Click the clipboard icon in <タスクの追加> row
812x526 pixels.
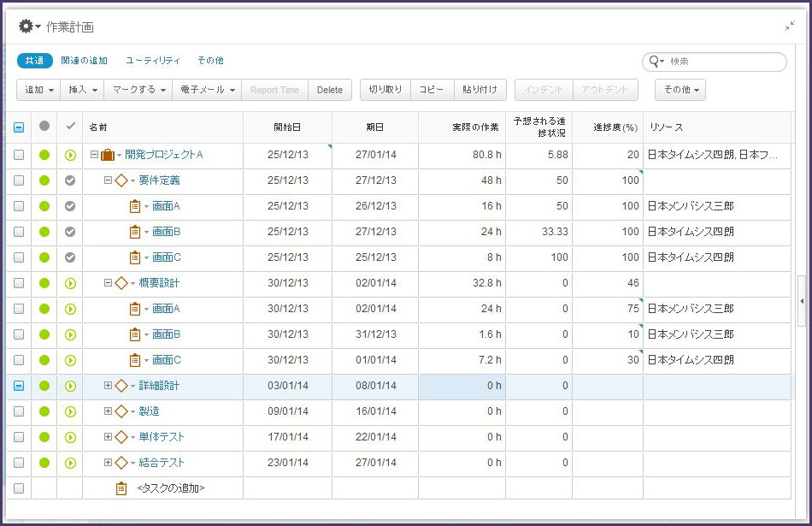pos(121,488)
